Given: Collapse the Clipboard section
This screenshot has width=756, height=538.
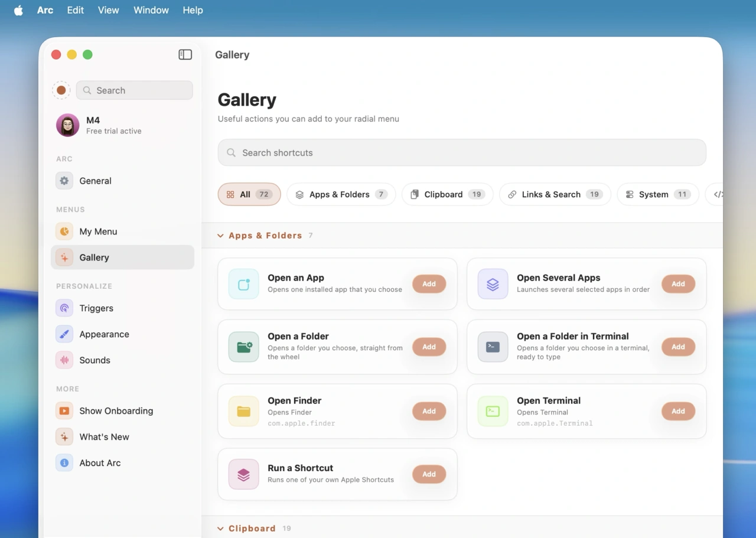Looking at the screenshot, I should click(x=220, y=529).
